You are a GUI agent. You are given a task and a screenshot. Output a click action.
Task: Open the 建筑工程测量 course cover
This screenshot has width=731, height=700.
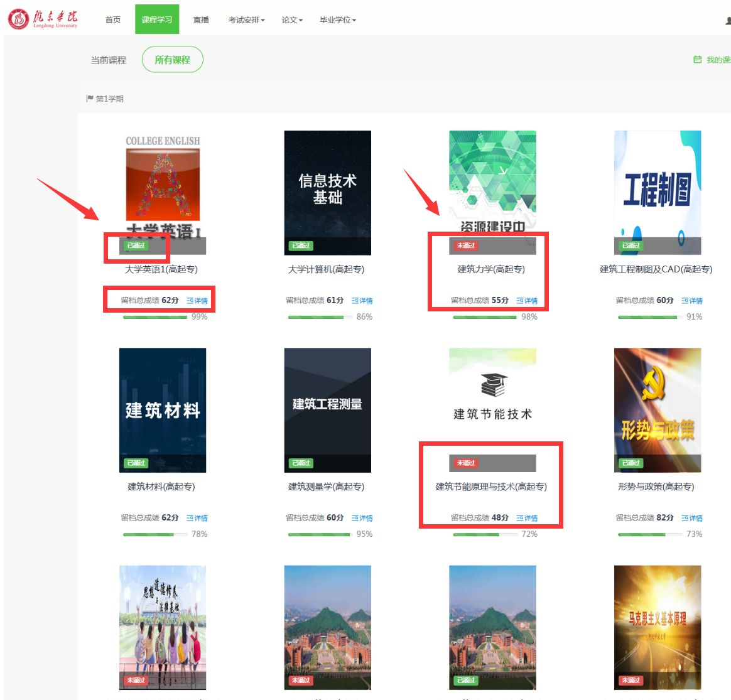[328, 410]
